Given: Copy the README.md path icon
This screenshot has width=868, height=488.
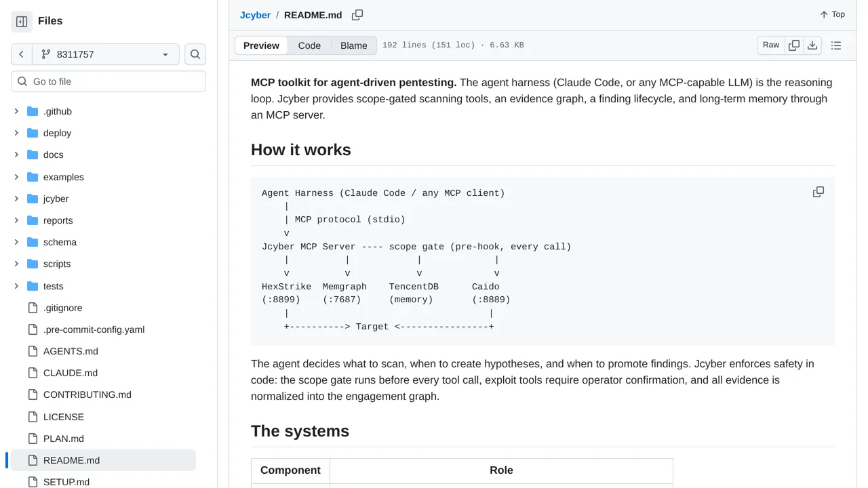Looking at the screenshot, I should (x=357, y=15).
